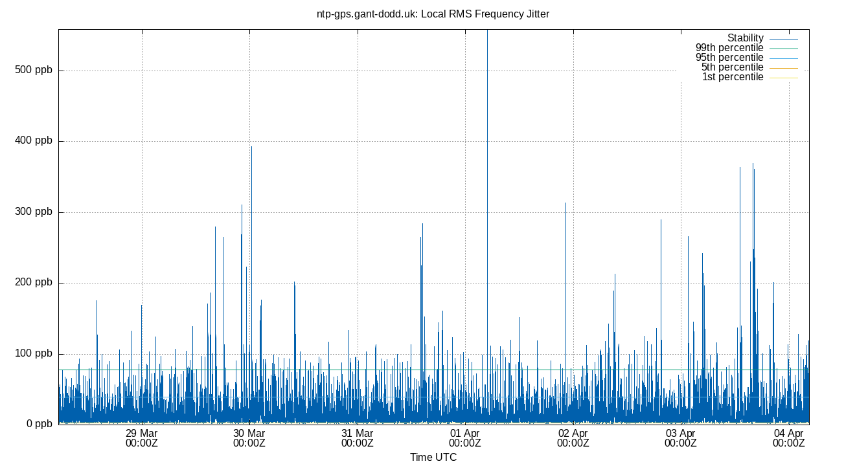Click the 29 Mar 00:00Z tick label

(x=142, y=438)
